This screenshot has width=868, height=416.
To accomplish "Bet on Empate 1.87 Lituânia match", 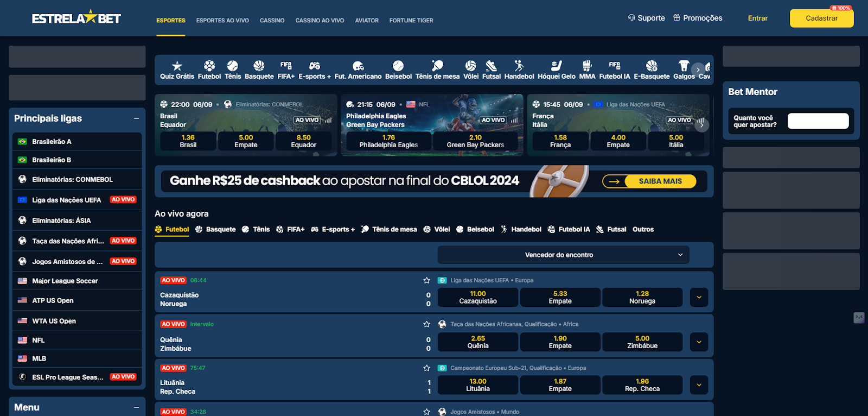I will 560,385.
